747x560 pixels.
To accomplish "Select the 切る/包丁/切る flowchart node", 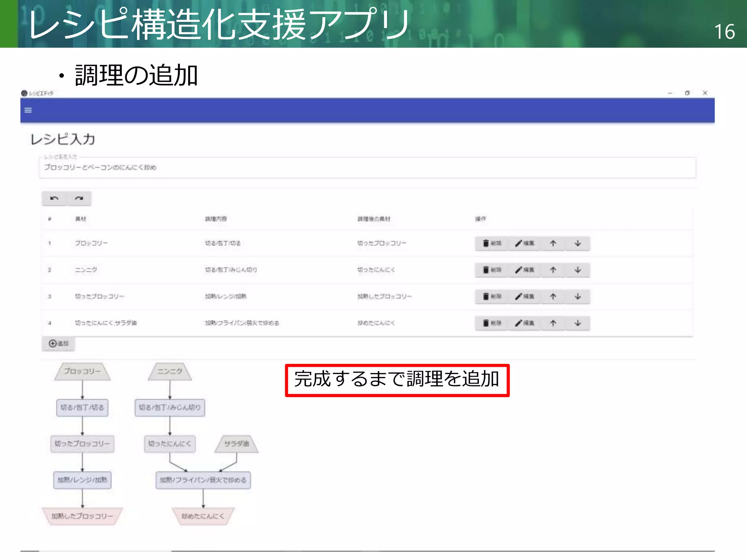I will [x=82, y=408].
